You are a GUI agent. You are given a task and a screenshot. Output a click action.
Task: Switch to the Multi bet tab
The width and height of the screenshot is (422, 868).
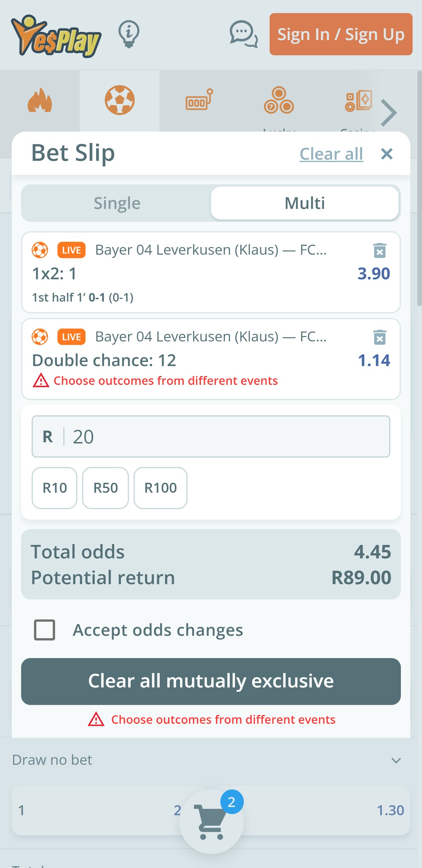305,203
